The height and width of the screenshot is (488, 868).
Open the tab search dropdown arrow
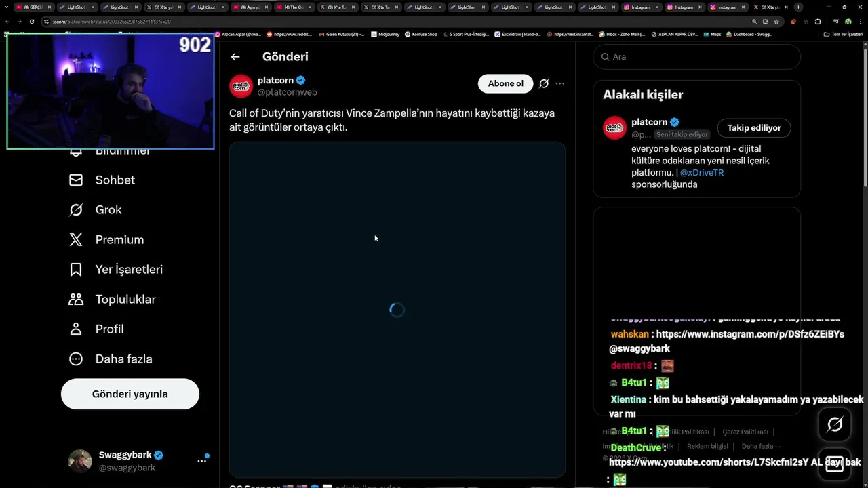(5, 7)
